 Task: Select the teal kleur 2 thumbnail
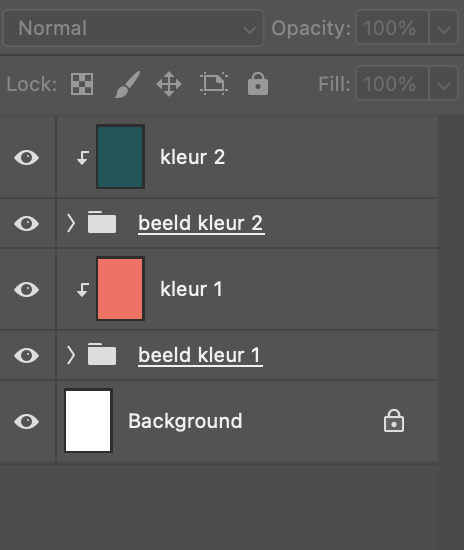coord(120,157)
